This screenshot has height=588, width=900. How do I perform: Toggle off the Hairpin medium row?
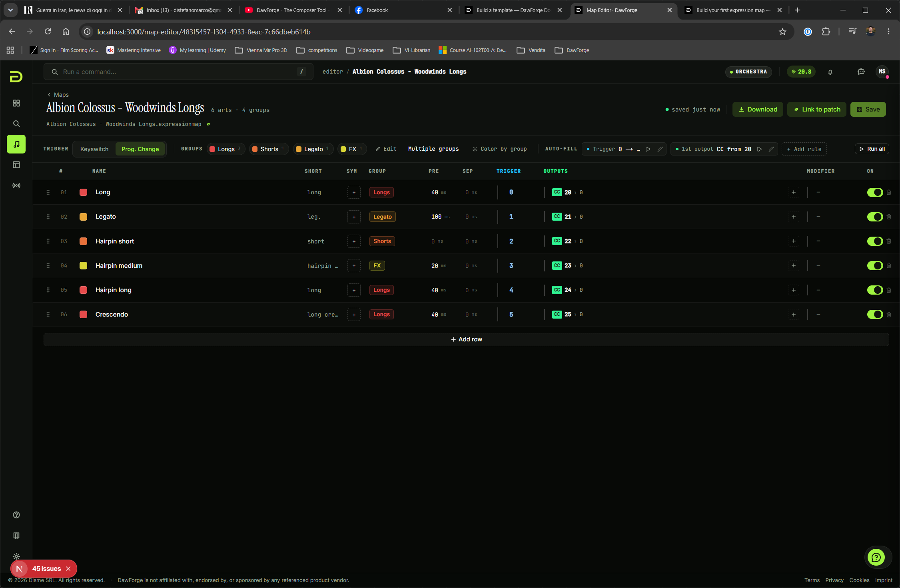[x=875, y=265]
